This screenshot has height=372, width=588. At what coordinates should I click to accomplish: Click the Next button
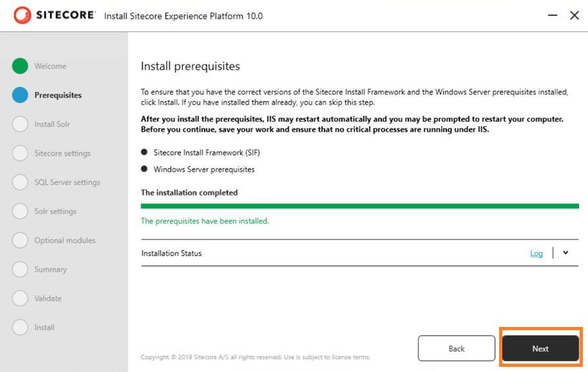pos(540,348)
